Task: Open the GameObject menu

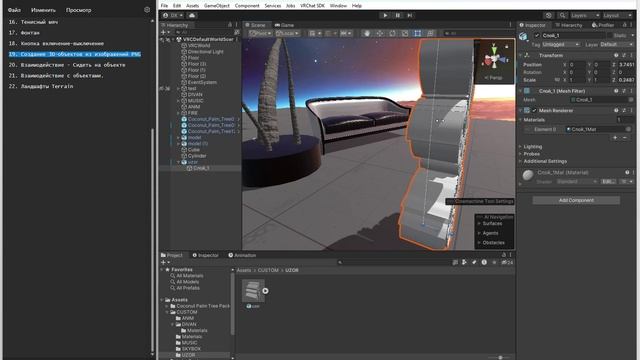Action: (x=217, y=6)
